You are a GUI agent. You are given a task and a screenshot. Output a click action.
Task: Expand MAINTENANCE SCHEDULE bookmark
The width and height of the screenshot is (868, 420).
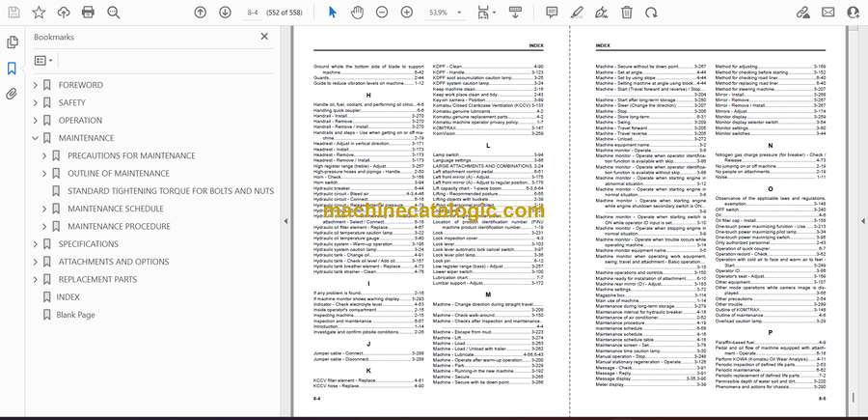(x=44, y=209)
